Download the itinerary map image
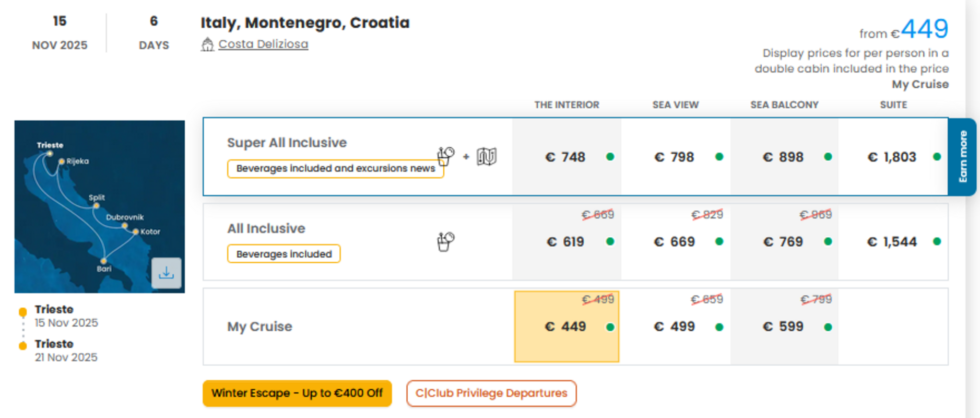The height and width of the screenshot is (418, 980). pos(166,273)
